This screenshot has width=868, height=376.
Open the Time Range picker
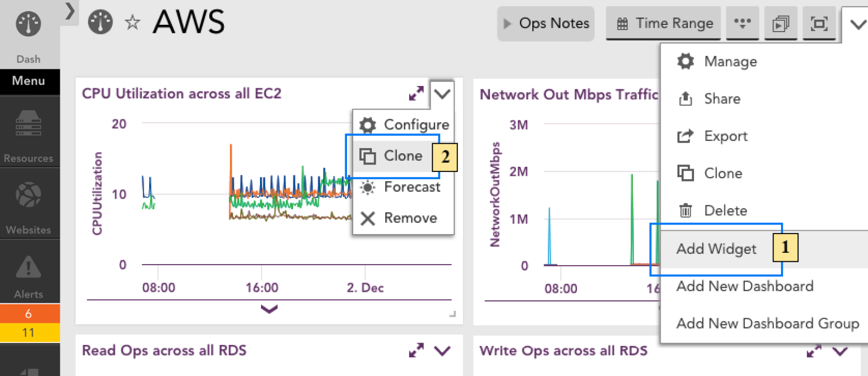coord(663,23)
